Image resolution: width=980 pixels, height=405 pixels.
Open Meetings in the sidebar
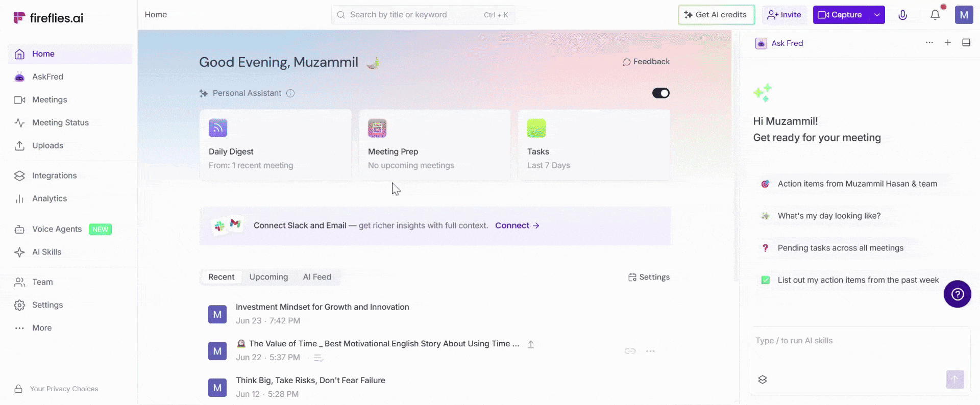point(70,100)
